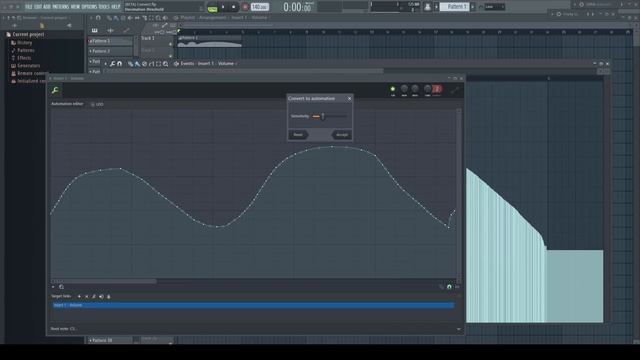Screen dimensions: 640x360
Task: Click Accept in Convert to automation
Action: pyautogui.click(x=342, y=135)
